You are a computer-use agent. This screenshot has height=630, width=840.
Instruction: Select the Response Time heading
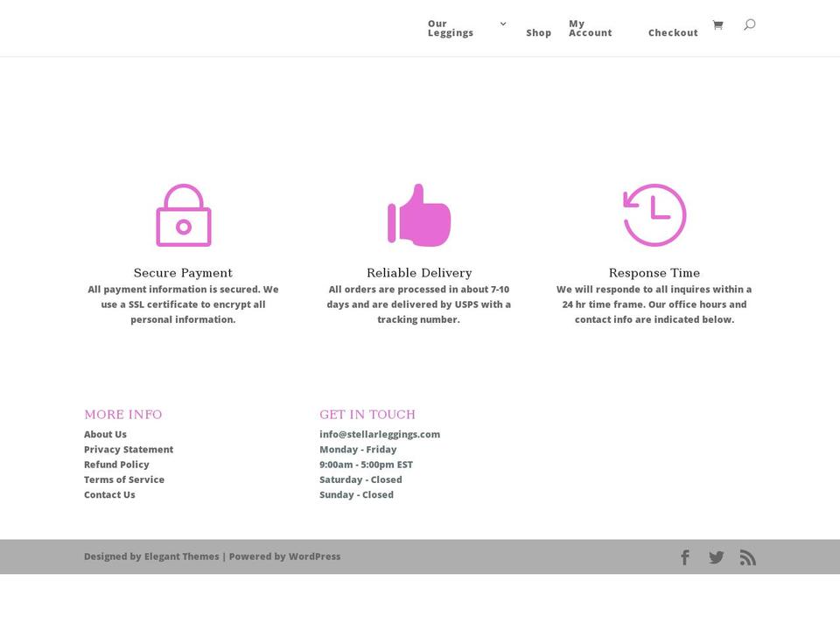pos(654,273)
